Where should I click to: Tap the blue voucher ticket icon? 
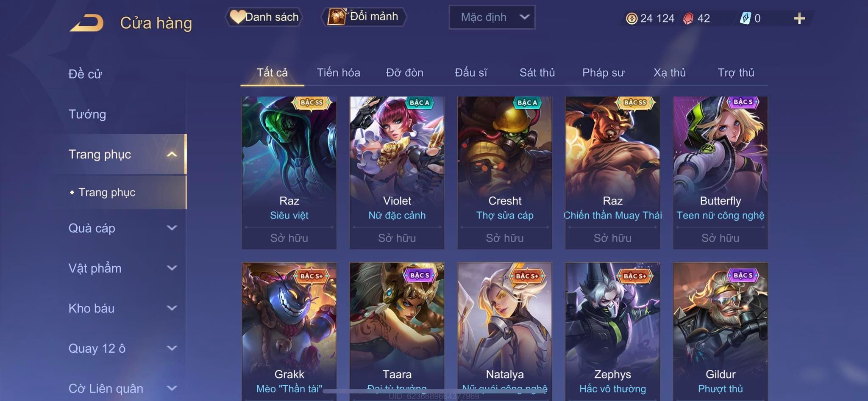click(x=745, y=18)
